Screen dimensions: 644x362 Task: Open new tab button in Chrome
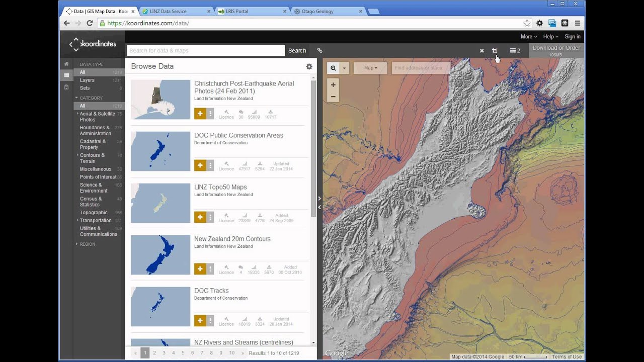373,11
